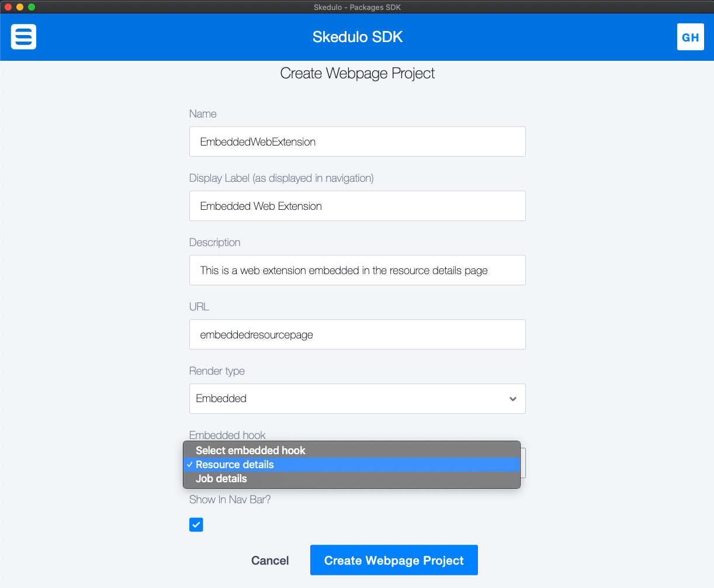This screenshot has width=714, height=588.
Task: Minimize the window with the yellow button
Action: pyautogui.click(x=20, y=7)
